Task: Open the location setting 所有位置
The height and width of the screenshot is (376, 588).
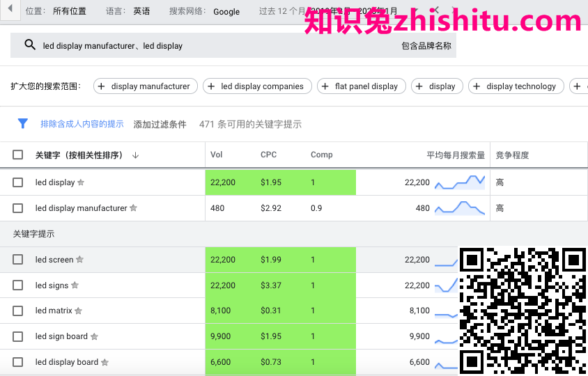Action: [70, 11]
